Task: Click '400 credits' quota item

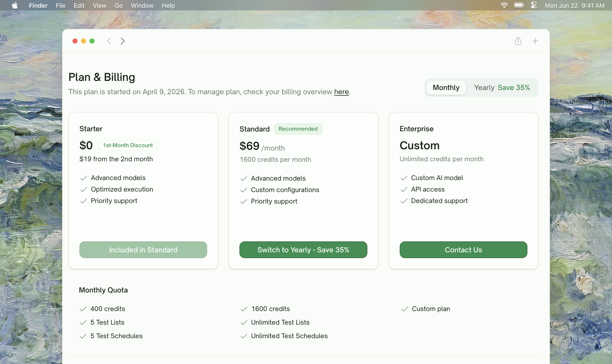Action: coord(108,309)
